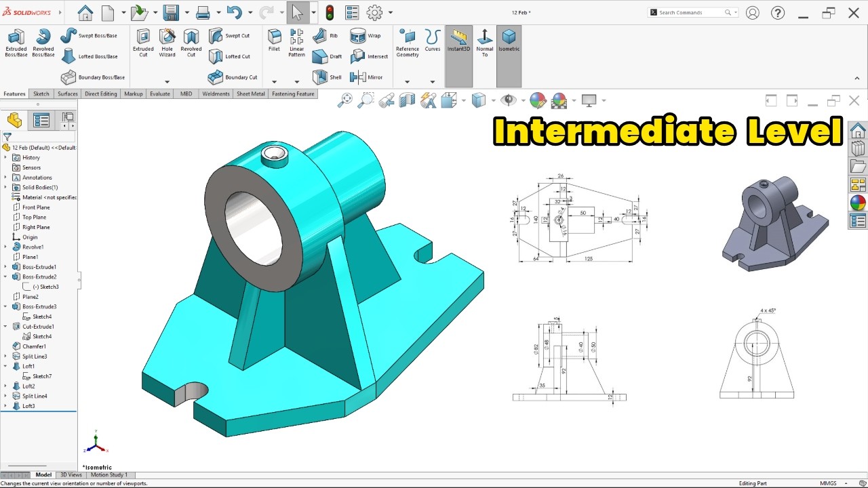This screenshot has height=488, width=868.
Task: Collapse the Cut-Extrude1 feature node
Action: 5,327
